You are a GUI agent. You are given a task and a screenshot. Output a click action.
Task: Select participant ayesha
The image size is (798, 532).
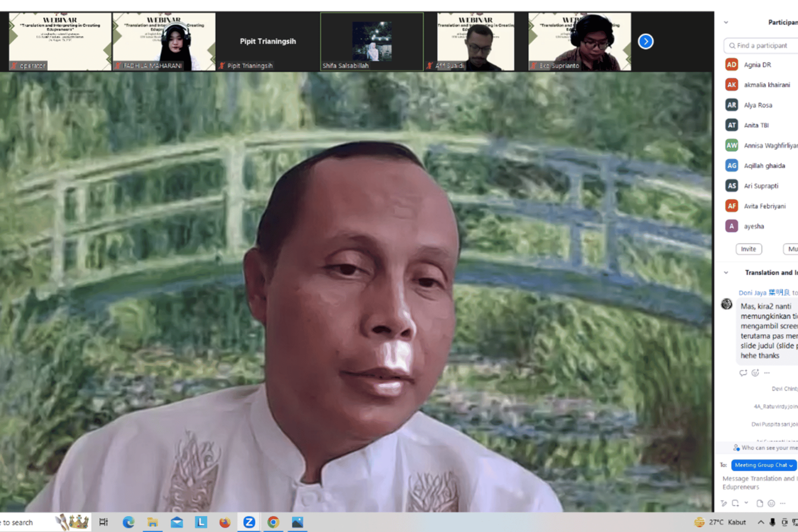click(x=761, y=226)
